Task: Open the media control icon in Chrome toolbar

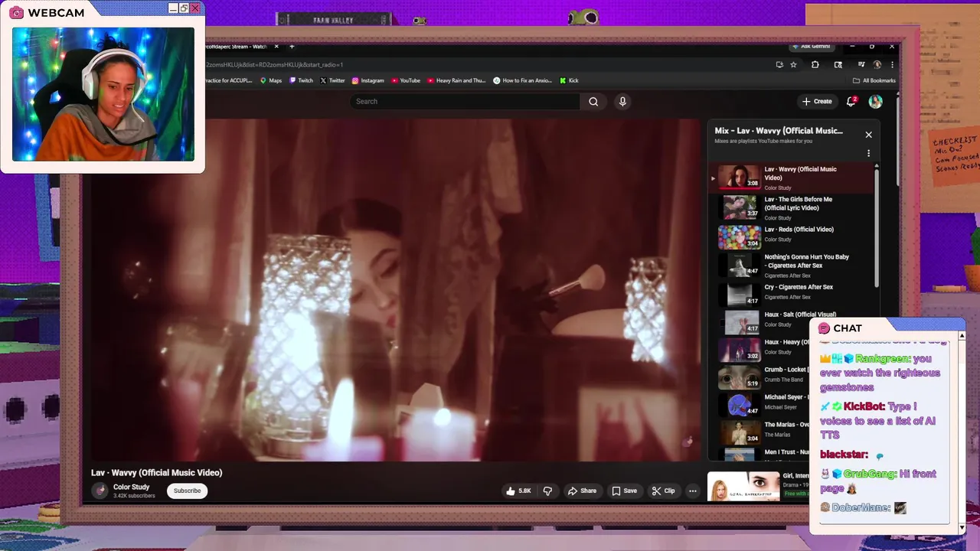Action: tap(861, 65)
